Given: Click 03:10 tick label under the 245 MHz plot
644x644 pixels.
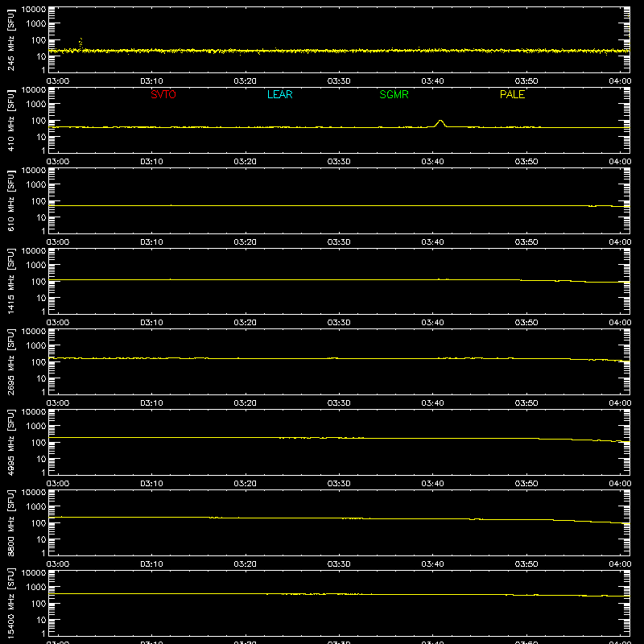Looking at the screenshot, I should pyautogui.click(x=151, y=81).
